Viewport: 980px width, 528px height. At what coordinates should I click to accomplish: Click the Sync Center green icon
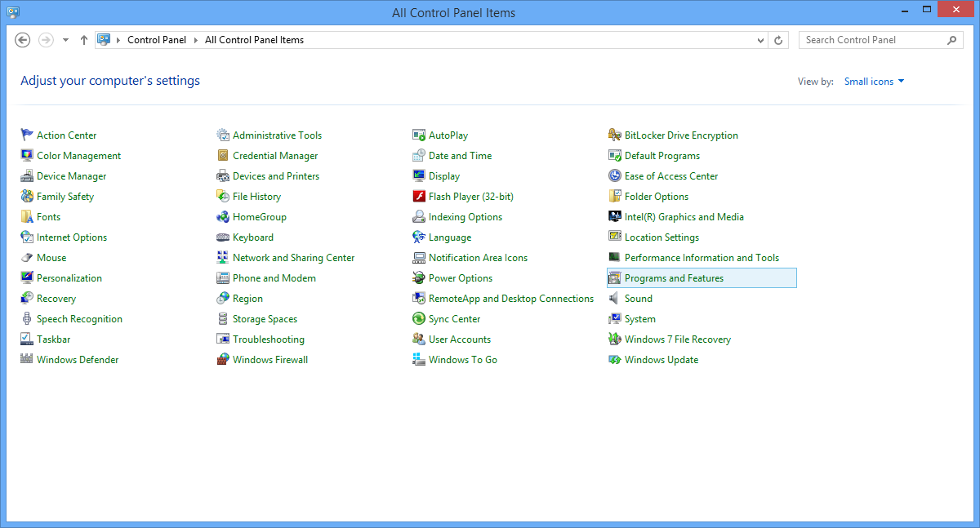[x=419, y=319]
